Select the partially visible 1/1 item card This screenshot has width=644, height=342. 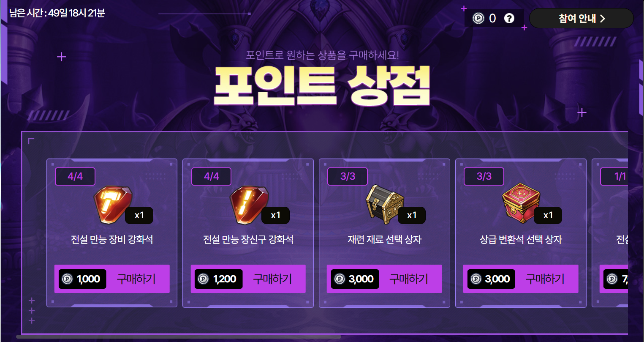pyautogui.click(x=610, y=233)
